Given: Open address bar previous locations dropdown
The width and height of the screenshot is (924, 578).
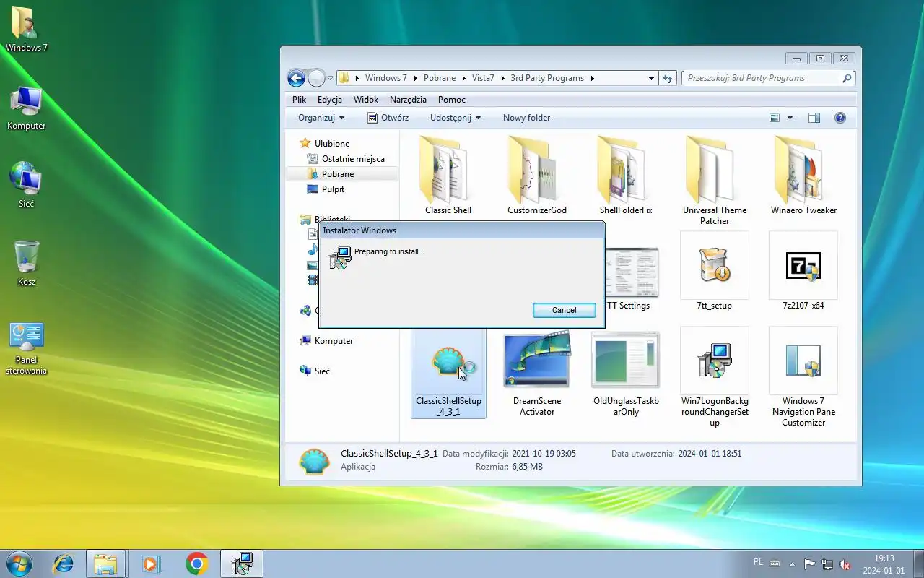Looking at the screenshot, I should point(651,78).
